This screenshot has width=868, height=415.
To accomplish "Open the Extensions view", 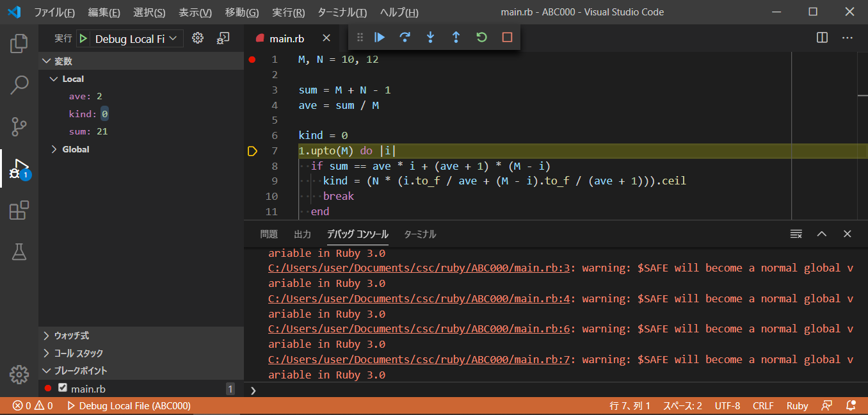I will point(19,211).
